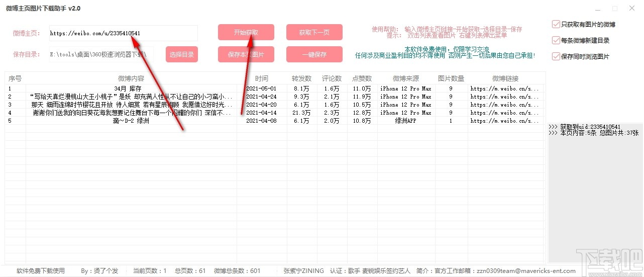
Task: Click status bar name 张紫宁ZINING
Action: tap(303, 270)
